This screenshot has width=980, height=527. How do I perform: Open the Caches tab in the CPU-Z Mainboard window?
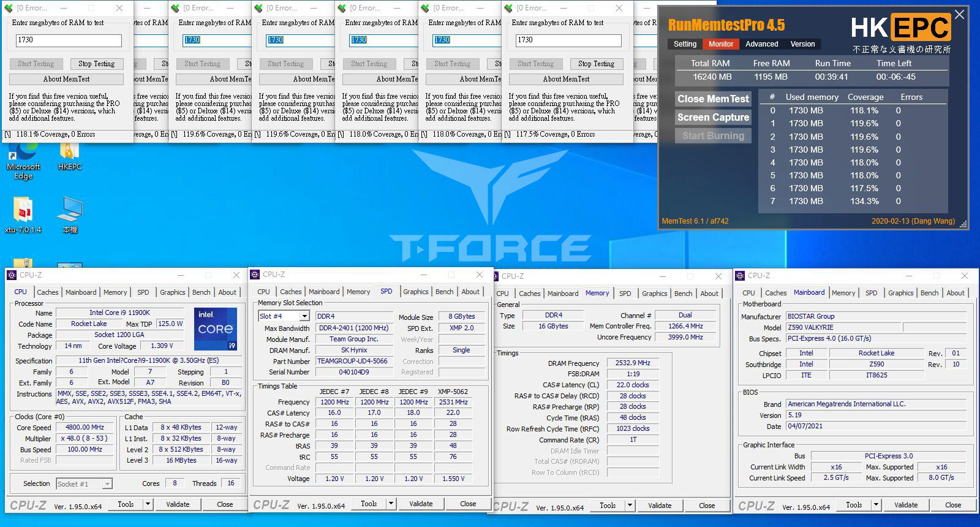775,293
